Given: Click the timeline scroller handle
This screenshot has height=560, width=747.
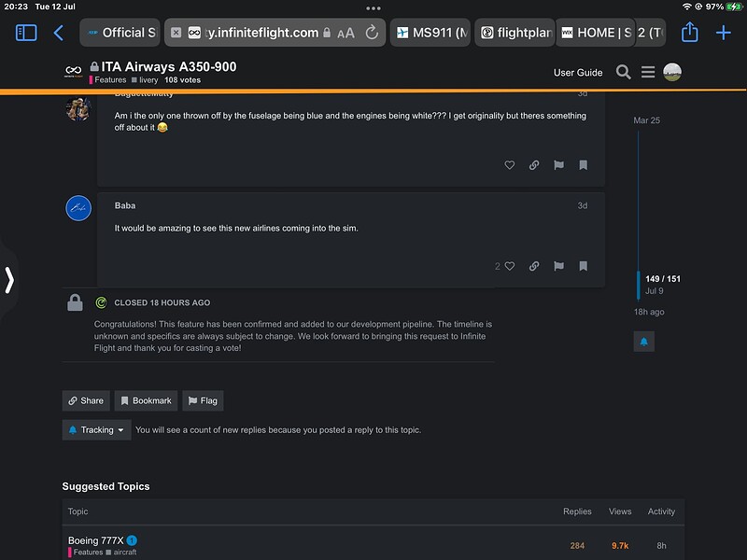Looking at the screenshot, I should (x=639, y=285).
